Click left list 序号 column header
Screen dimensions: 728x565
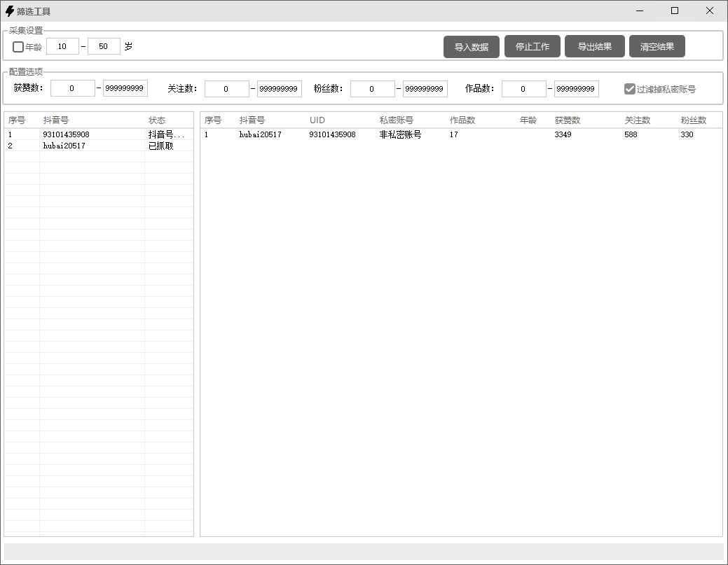pos(22,120)
